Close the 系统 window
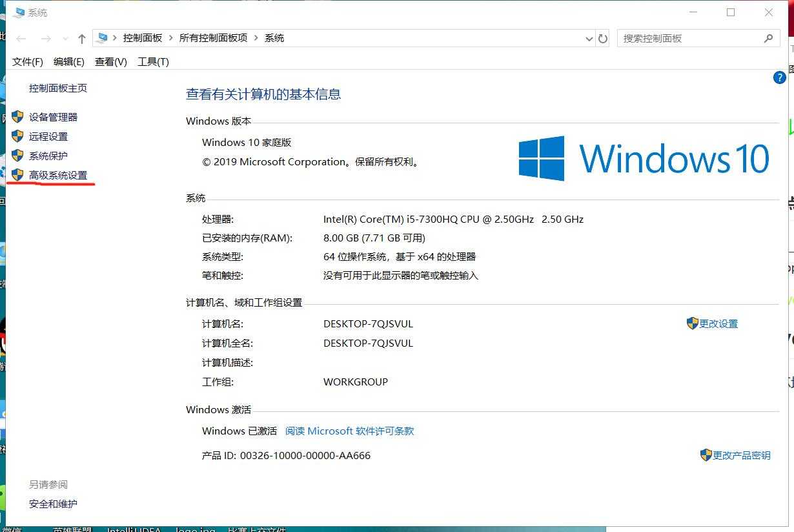Screen dimensions: 794x532 pos(769,12)
